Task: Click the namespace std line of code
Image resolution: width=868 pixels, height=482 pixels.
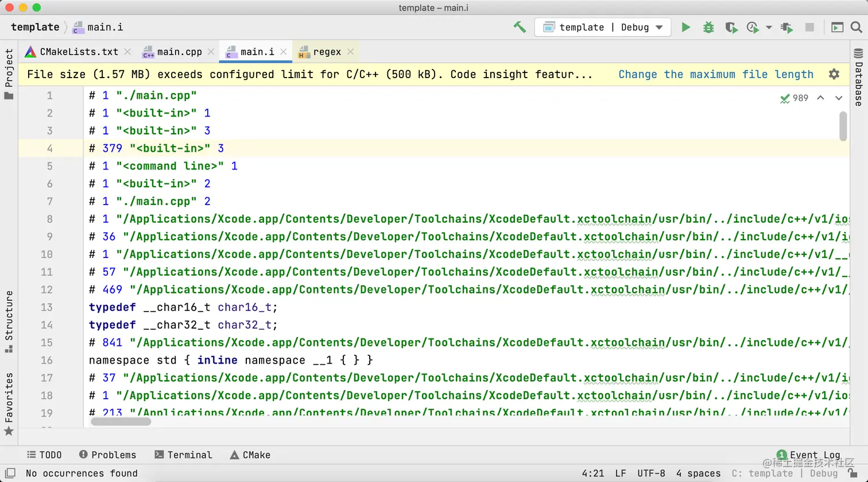Action: 231,360
